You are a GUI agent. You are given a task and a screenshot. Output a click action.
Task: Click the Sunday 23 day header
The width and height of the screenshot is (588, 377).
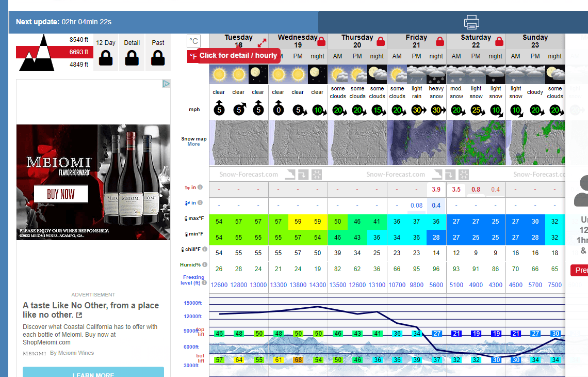pyautogui.click(x=535, y=41)
